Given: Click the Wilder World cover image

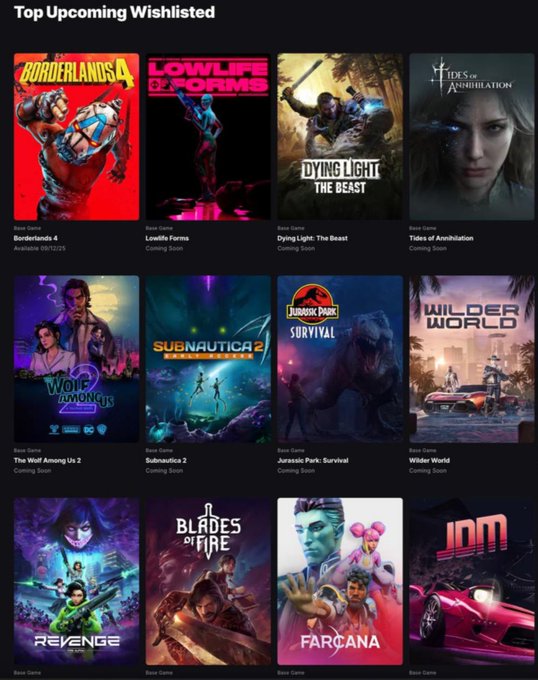Looking at the screenshot, I should pyautogui.click(x=472, y=359).
